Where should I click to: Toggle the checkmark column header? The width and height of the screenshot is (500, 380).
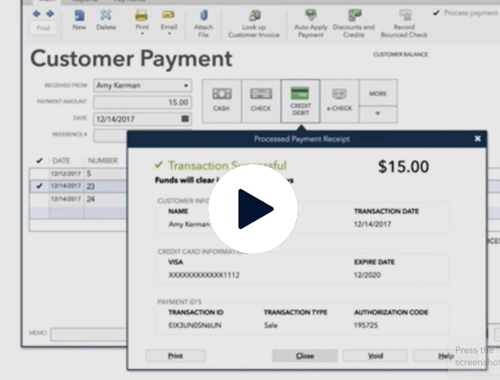click(39, 161)
